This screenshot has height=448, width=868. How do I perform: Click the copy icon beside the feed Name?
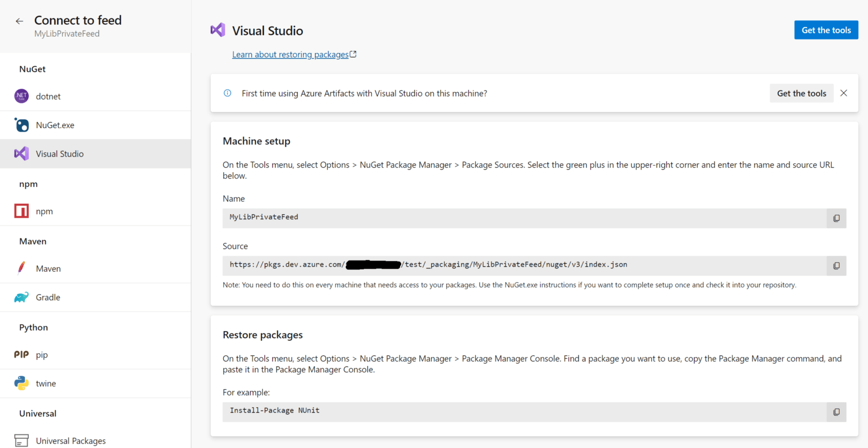coord(836,218)
